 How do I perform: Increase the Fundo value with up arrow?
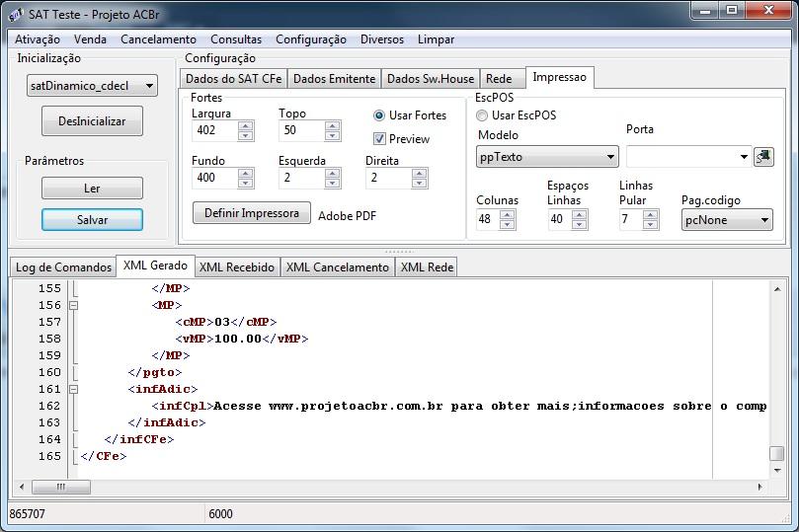pos(246,173)
